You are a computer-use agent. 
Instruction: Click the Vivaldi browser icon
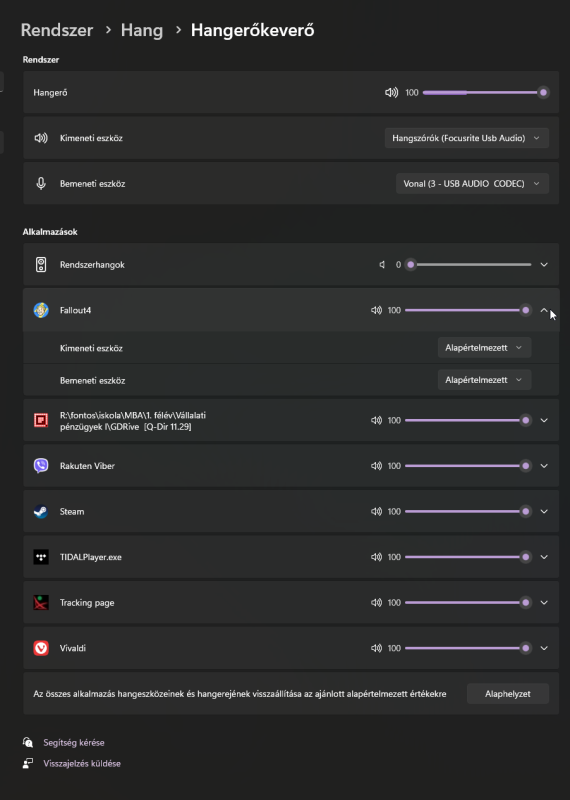(41, 648)
